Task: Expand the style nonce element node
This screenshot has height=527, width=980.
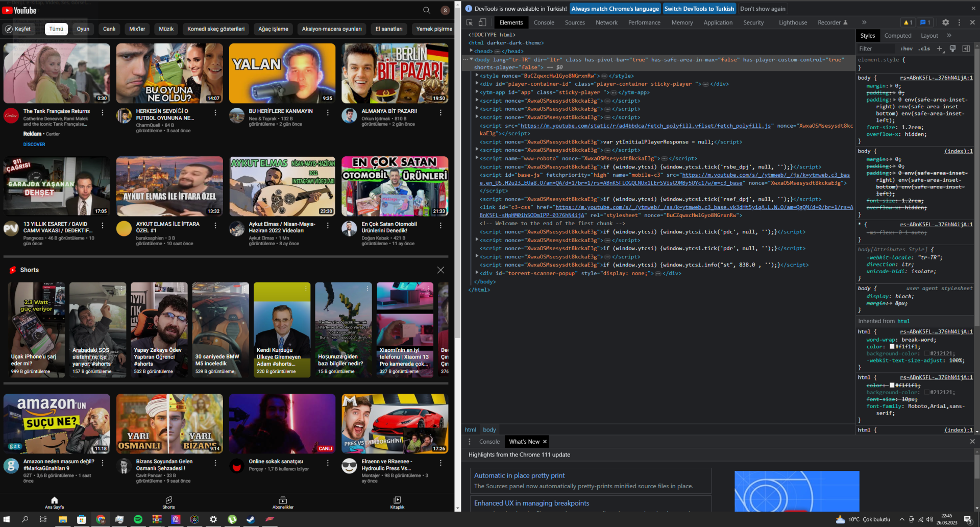Action: 477,75
